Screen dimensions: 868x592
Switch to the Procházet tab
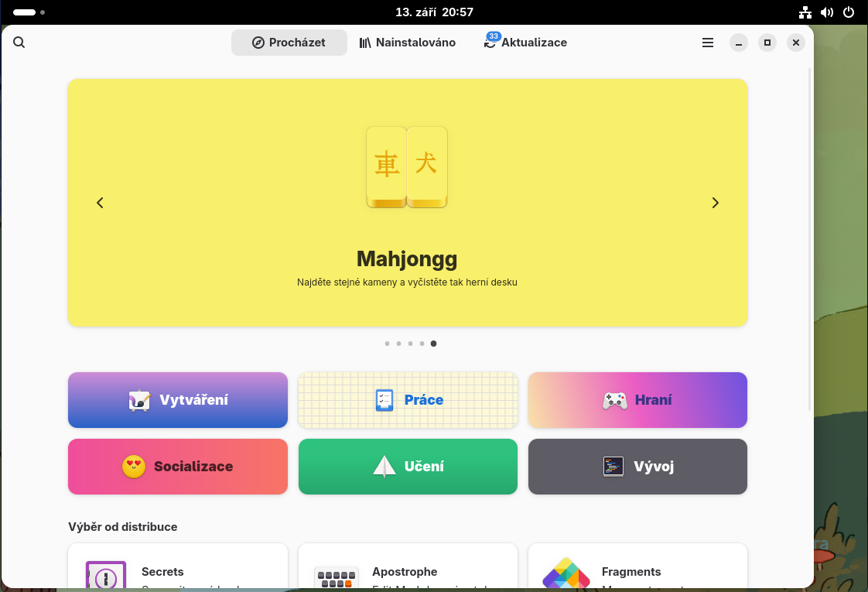[289, 43]
